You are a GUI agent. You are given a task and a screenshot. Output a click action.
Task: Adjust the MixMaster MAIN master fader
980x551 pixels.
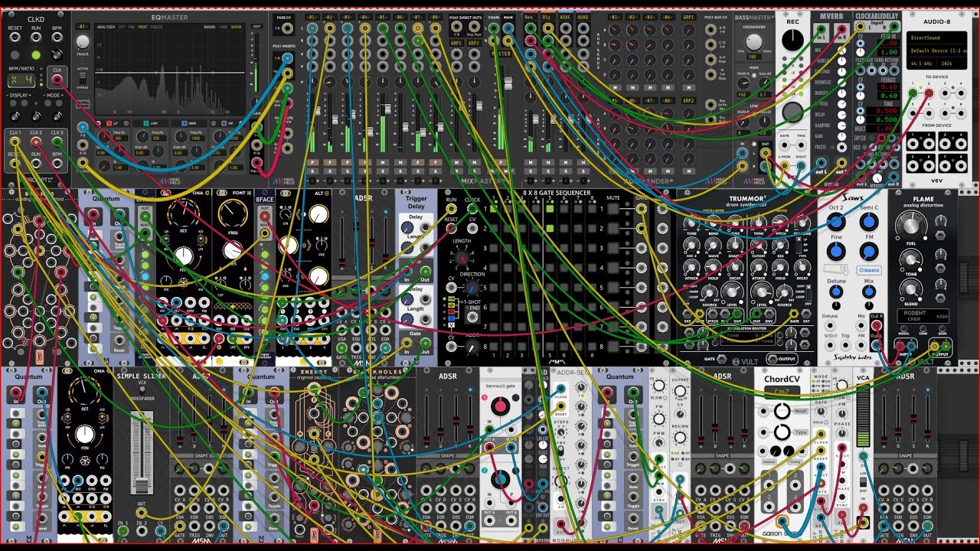(x=507, y=84)
